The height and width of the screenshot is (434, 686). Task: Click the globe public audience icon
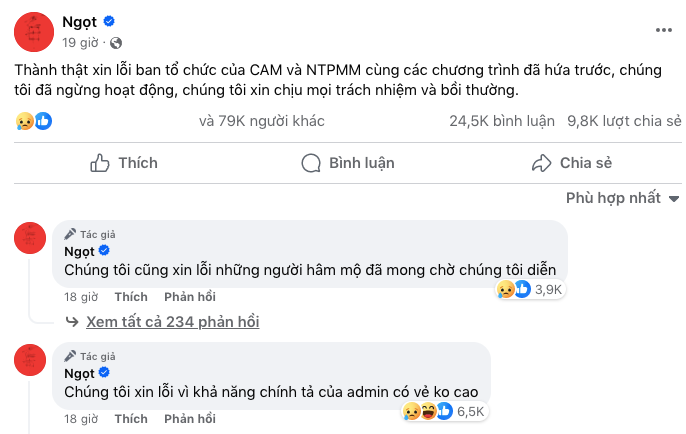point(116,43)
